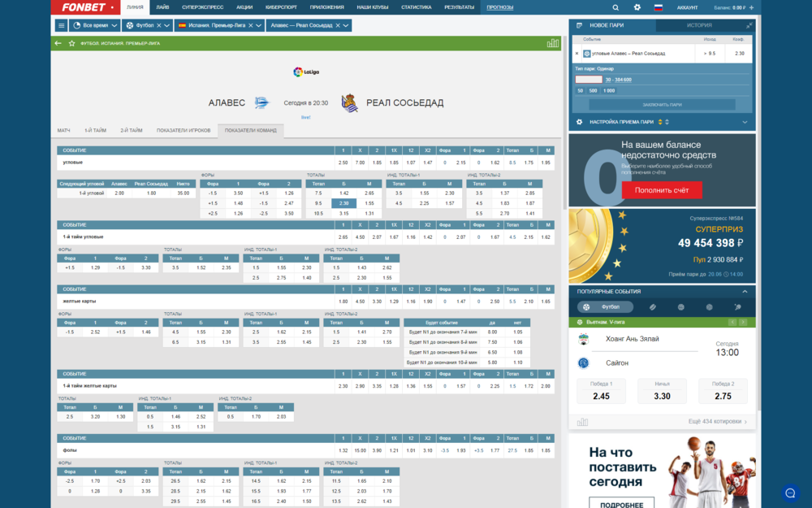The image size is (812, 508).
Task: Select the third sport icon in popular events
Action: pos(681,307)
